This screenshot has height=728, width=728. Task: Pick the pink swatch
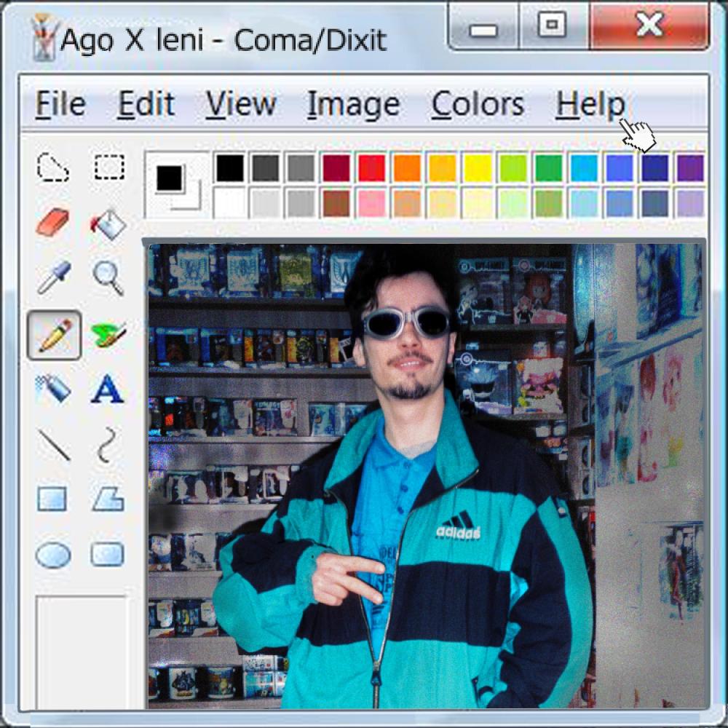[x=371, y=203]
